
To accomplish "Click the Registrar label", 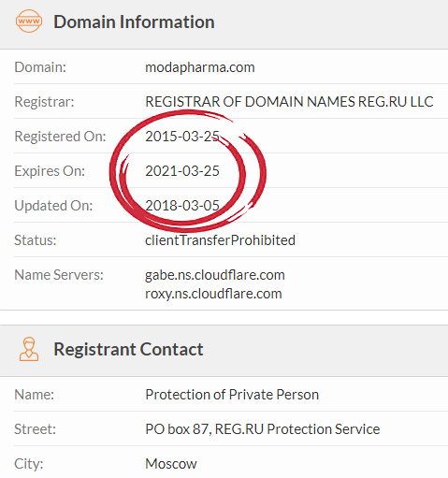I will click(x=44, y=102).
